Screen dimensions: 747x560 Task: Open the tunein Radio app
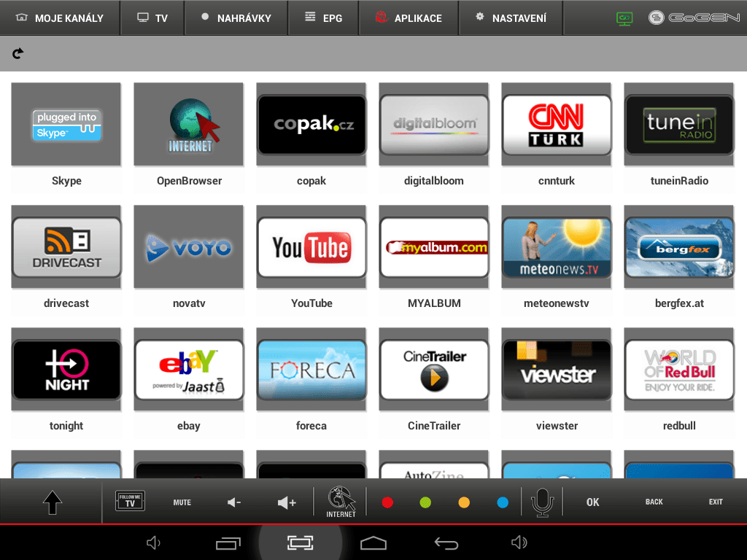[x=679, y=124]
